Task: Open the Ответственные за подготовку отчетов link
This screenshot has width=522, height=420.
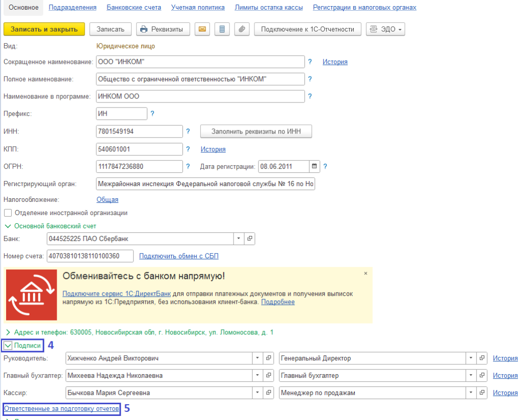Action: pos(61,409)
